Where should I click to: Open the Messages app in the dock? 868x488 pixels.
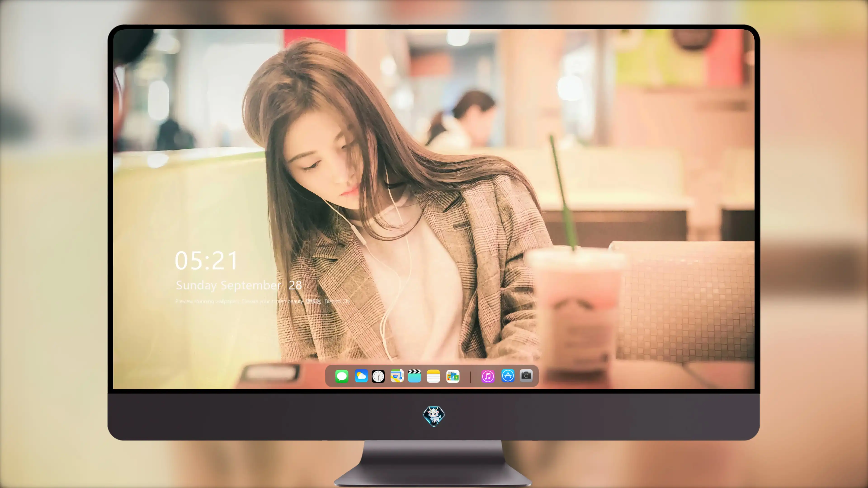click(342, 376)
